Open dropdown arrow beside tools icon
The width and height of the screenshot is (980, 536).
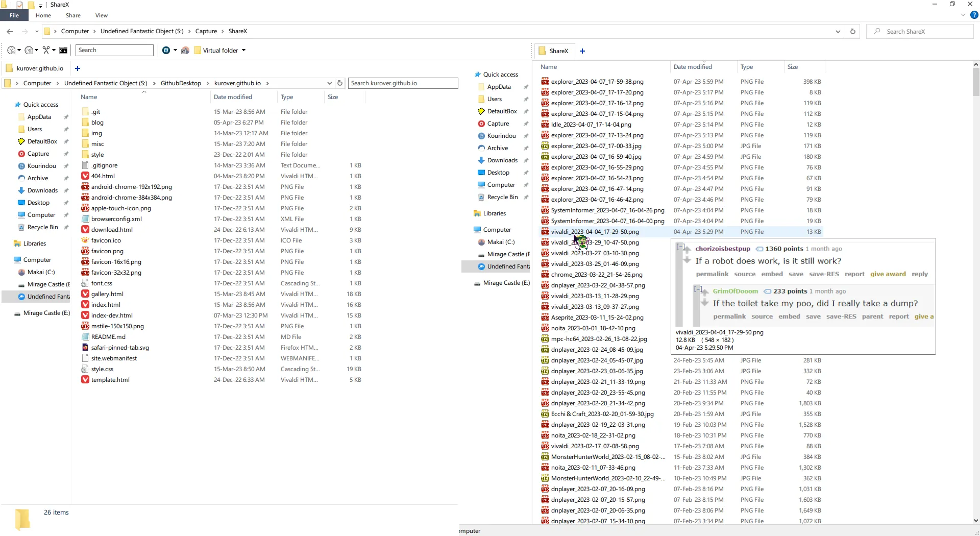54,50
